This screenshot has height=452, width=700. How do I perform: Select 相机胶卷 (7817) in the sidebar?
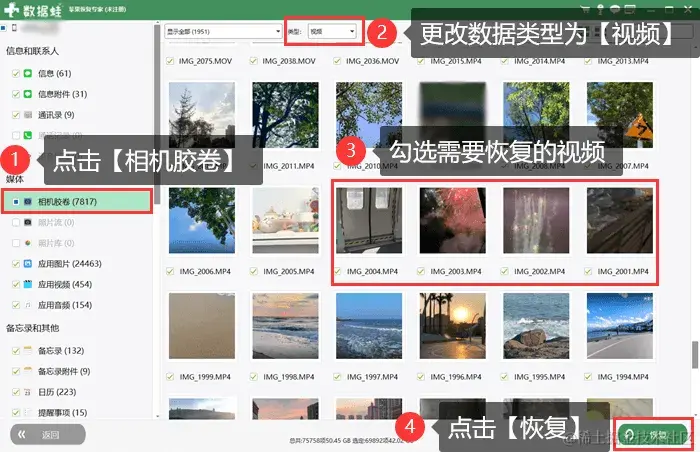[77, 201]
